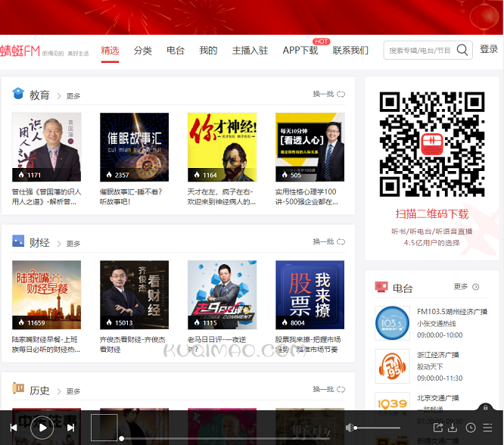Refresh the 教育 section with 换一批
This screenshot has width=504, height=445.
328,94
